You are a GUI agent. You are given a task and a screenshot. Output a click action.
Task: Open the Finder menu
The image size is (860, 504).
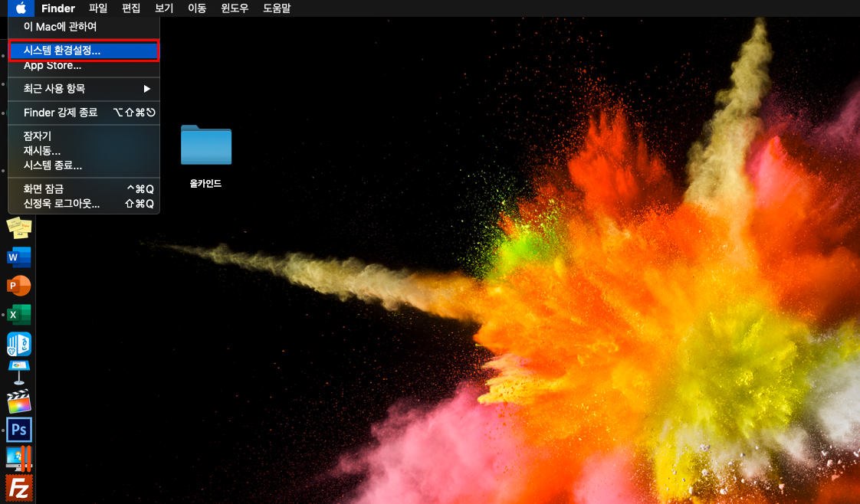click(58, 8)
